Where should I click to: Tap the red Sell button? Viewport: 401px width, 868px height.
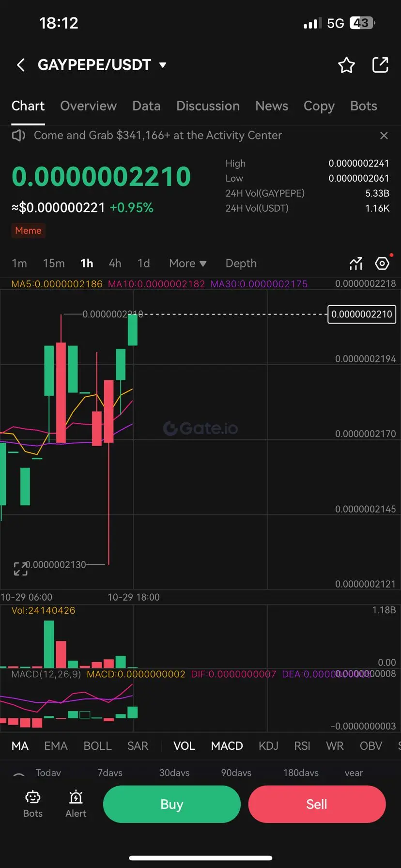317,804
